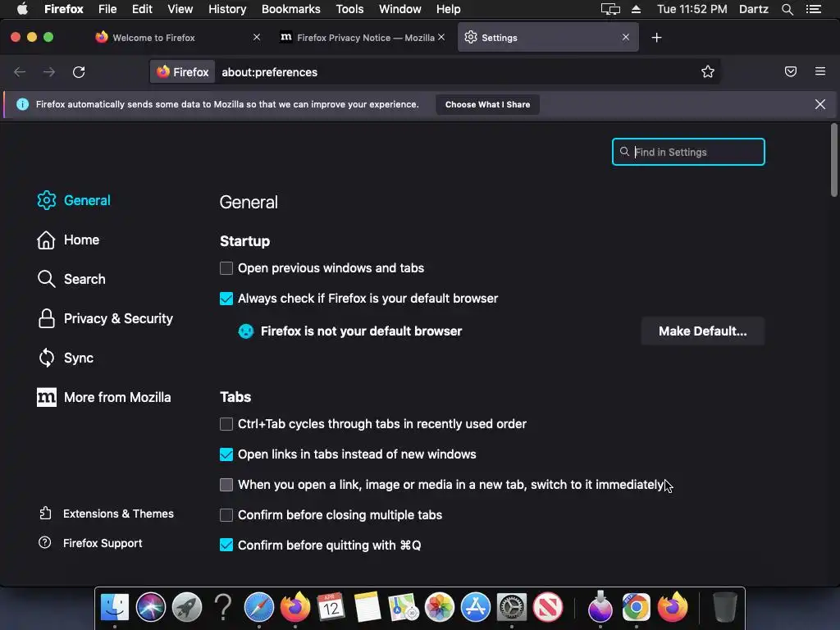Click the Firefox identity badge in address bar
The image size is (840, 630).
183,72
